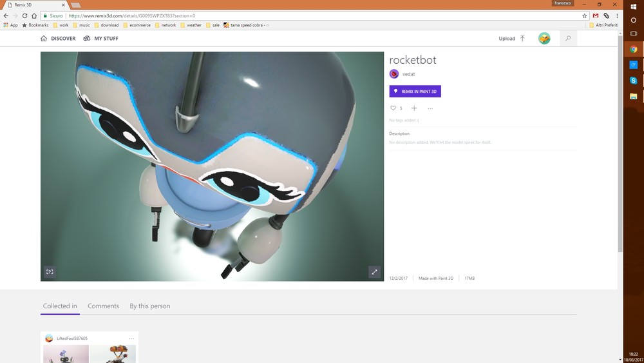Open the site search magnifier
644x363 pixels.
click(568, 38)
